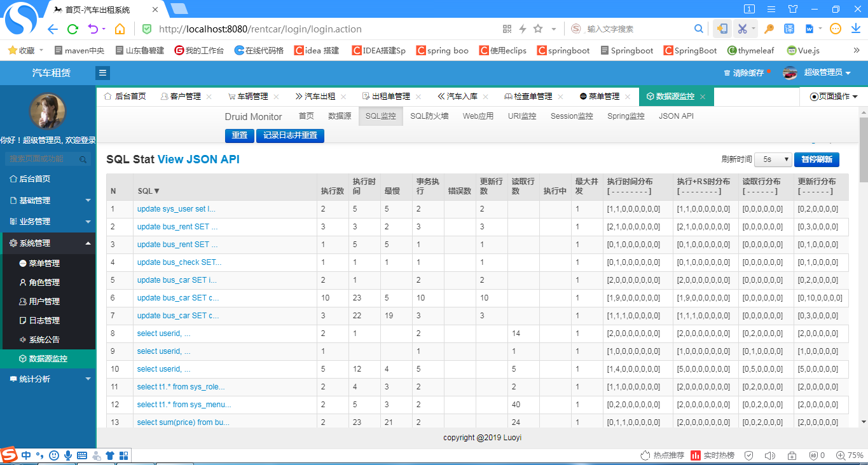This screenshot has height=465, width=868.
Task: Click the sidebar search magnifier icon
Action: 83,159
